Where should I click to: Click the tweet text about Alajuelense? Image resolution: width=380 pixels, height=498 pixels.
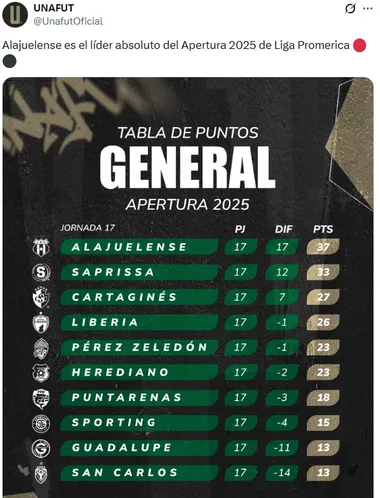point(176,45)
